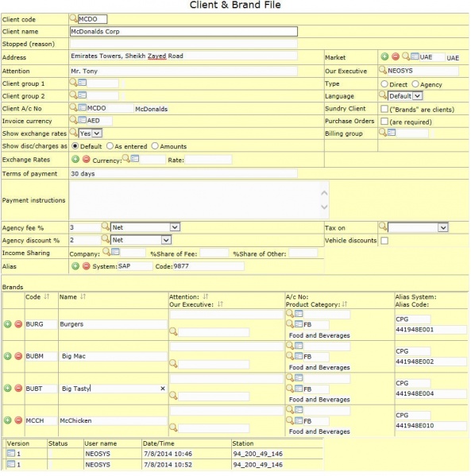
Task: Click magnifier next to Agency discount %
Action: pyautogui.click(x=106, y=239)
